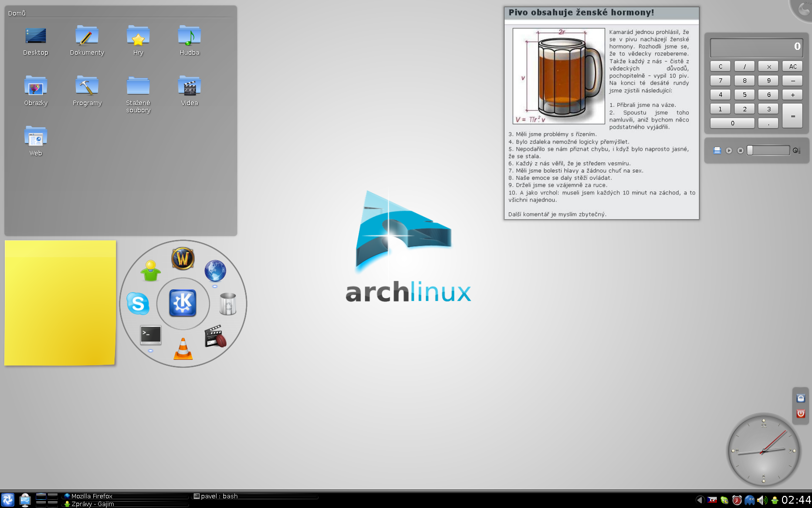This screenshot has height=508, width=812.
Task: Click the red alarm clock tray icon
Action: pos(737,500)
